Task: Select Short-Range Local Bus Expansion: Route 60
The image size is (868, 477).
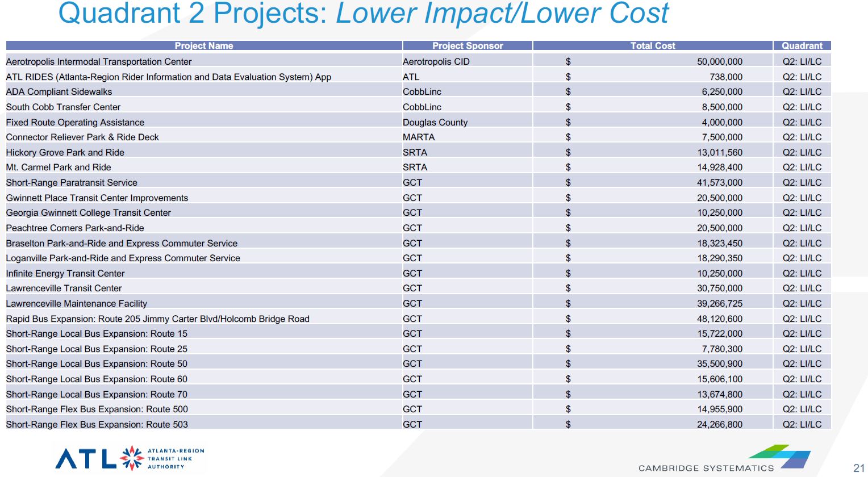Action: pyautogui.click(x=97, y=379)
